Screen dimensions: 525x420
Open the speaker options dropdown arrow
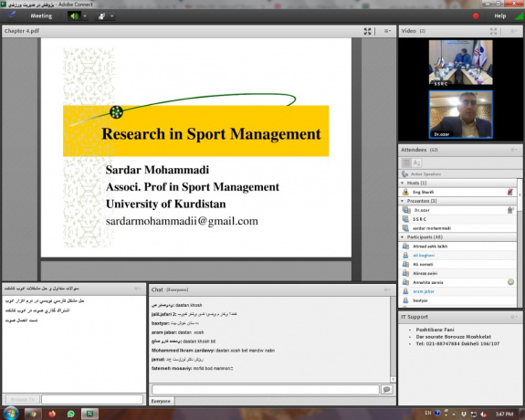(85, 16)
